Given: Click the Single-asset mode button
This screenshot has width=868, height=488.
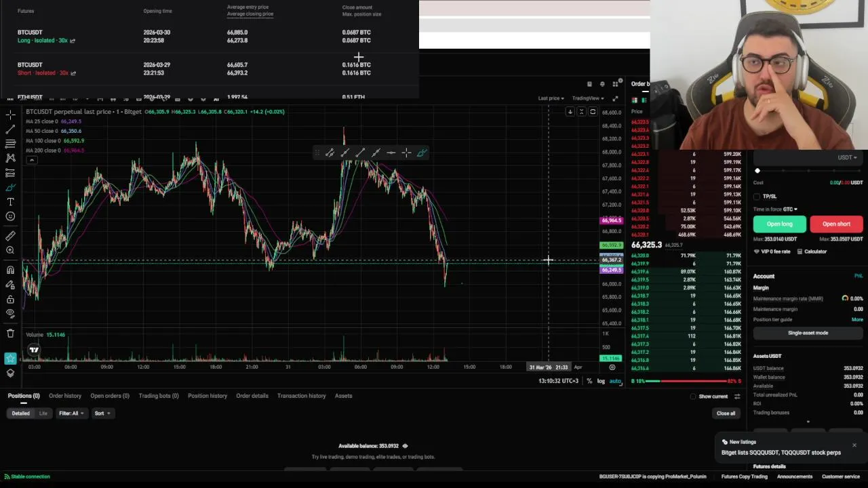Looking at the screenshot, I should pos(808,333).
